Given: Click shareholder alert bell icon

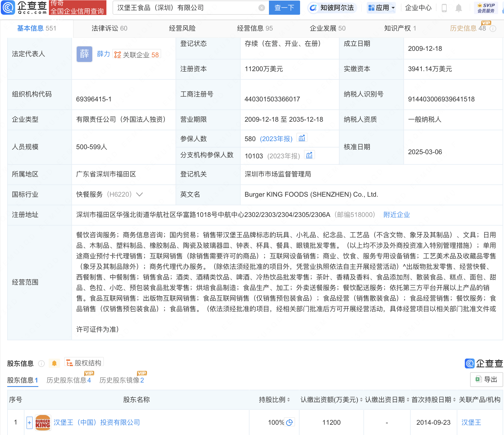Looking at the screenshot, I should [x=54, y=363].
